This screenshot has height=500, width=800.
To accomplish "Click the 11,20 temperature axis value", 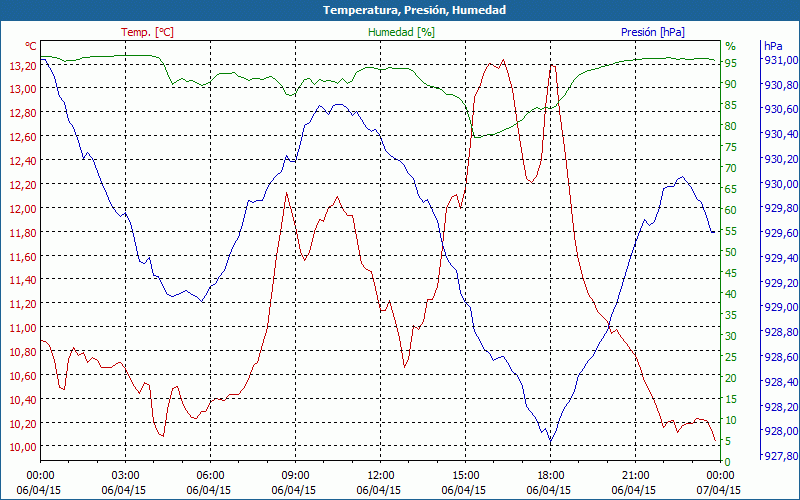I will pos(22,304).
